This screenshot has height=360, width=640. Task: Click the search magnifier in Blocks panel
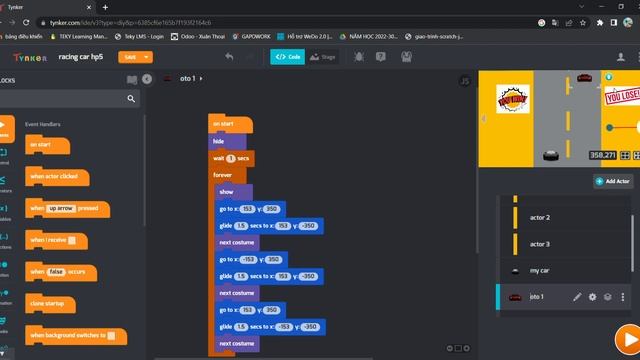click(x=131, y=98)
